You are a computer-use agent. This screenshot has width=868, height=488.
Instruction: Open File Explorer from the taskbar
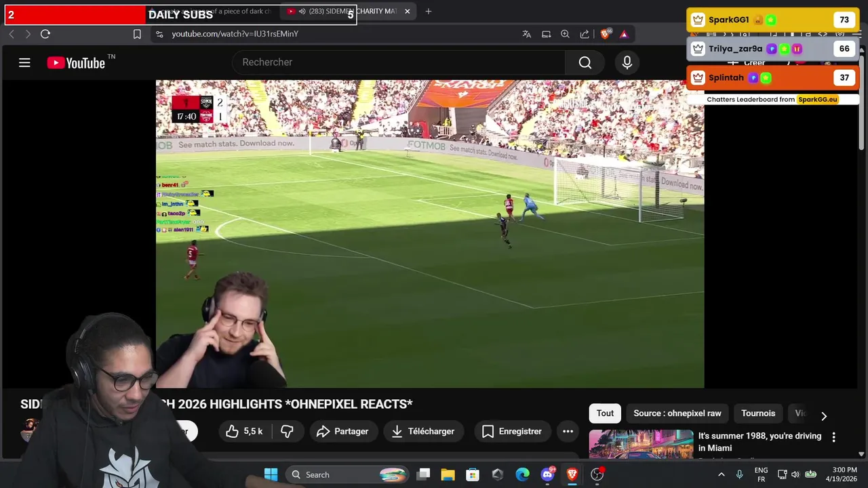pyautogui.click(x=448, y=474)
